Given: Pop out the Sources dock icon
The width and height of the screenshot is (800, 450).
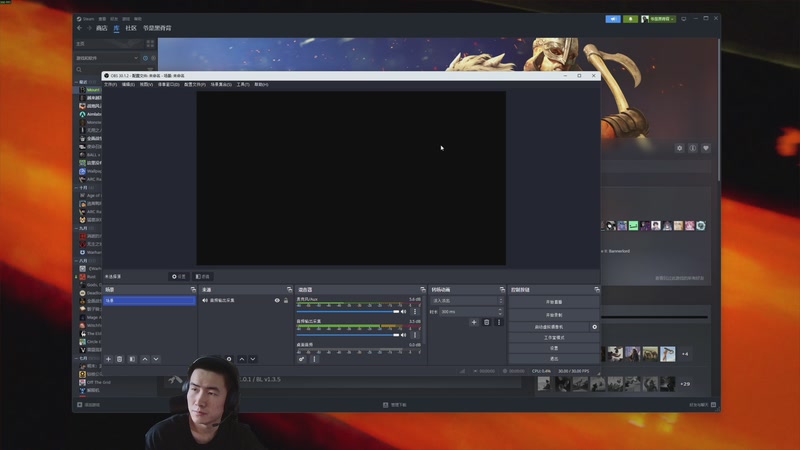Looking at the screenshot, I should [x=289, y=290].
